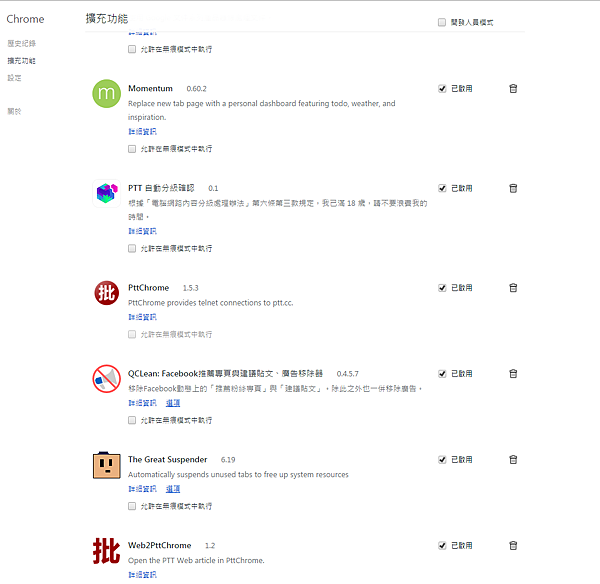The image size is (600, 584).
Task: Allow Momentum in incognito mode
Action: click(x=132, y=149)
